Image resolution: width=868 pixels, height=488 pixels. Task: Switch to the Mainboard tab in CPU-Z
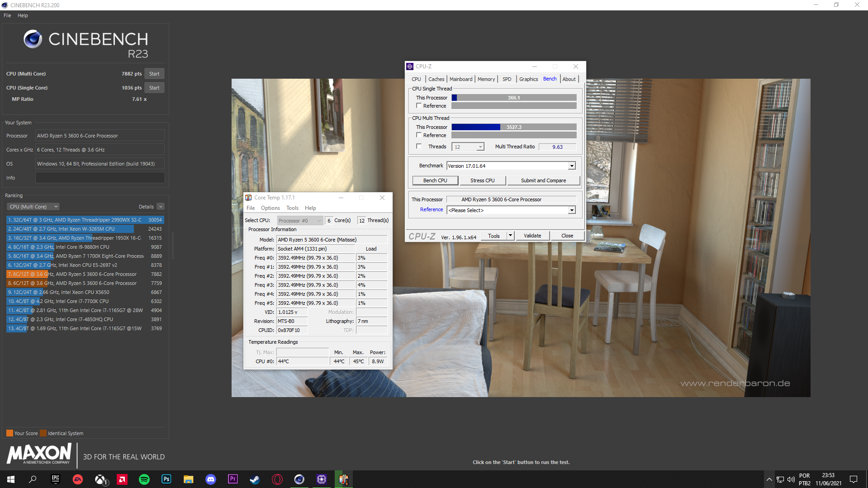[x=461, y=79]
